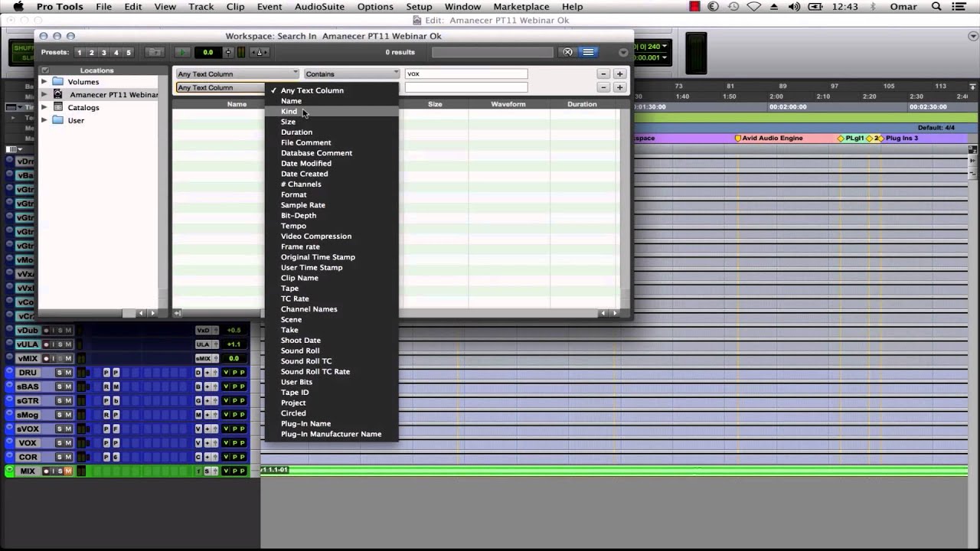Remove second search row with minus button
The width and height of the screenshot is (980, 551).
pyautogui.click(x=603, y=87)
